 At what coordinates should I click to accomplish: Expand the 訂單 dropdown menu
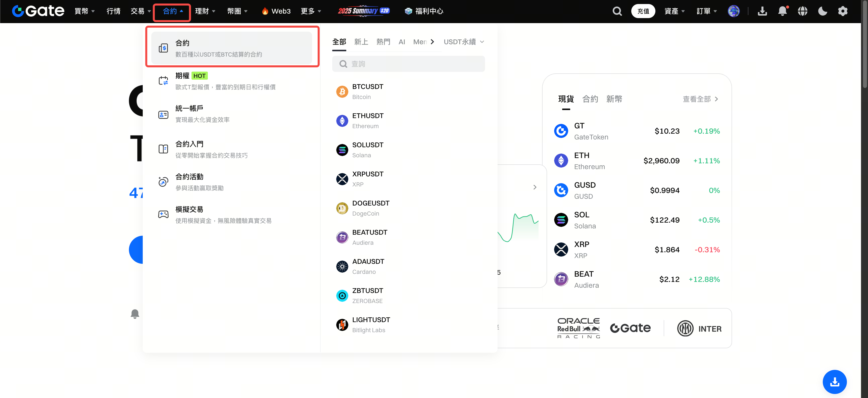707,11
